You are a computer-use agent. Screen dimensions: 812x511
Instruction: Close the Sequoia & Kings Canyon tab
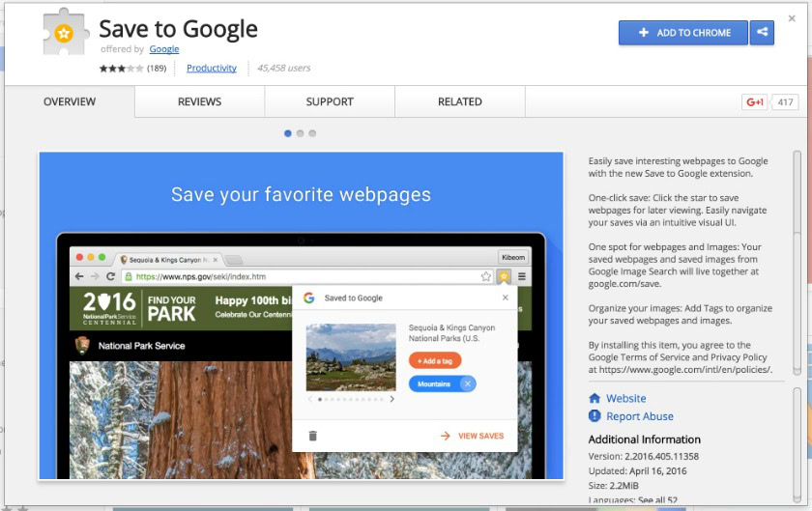(x=216, y=260)
